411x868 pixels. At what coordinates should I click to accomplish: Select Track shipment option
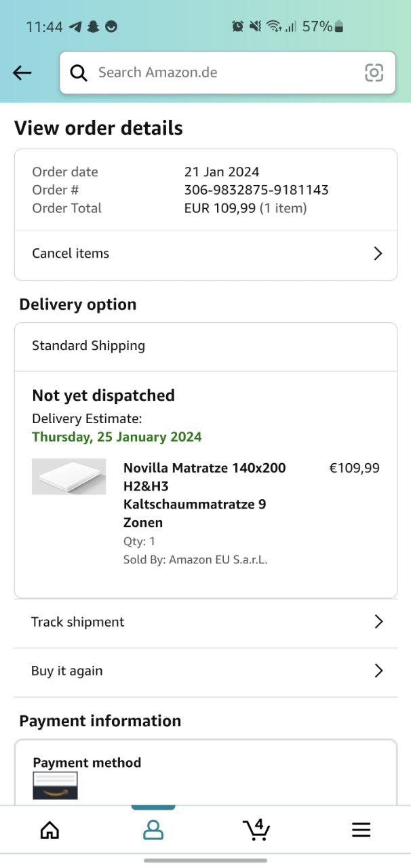coord(78,622)
